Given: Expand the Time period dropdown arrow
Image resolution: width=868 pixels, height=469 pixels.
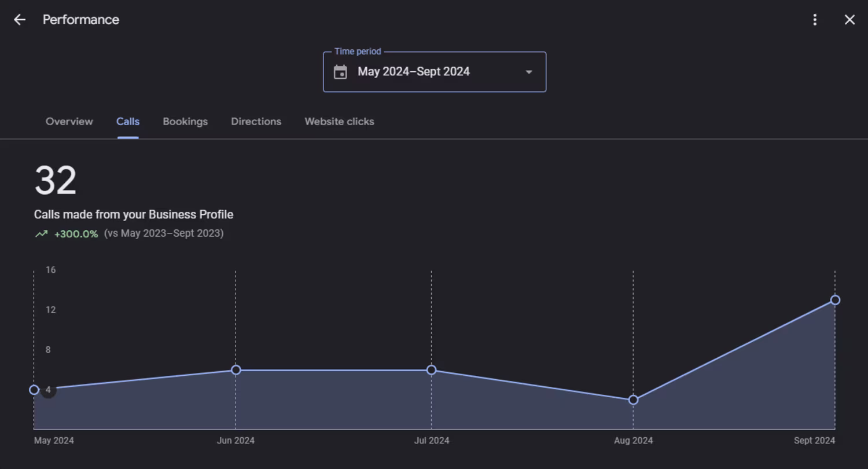Looking at the screenshot, I should (x=528, y=72).
